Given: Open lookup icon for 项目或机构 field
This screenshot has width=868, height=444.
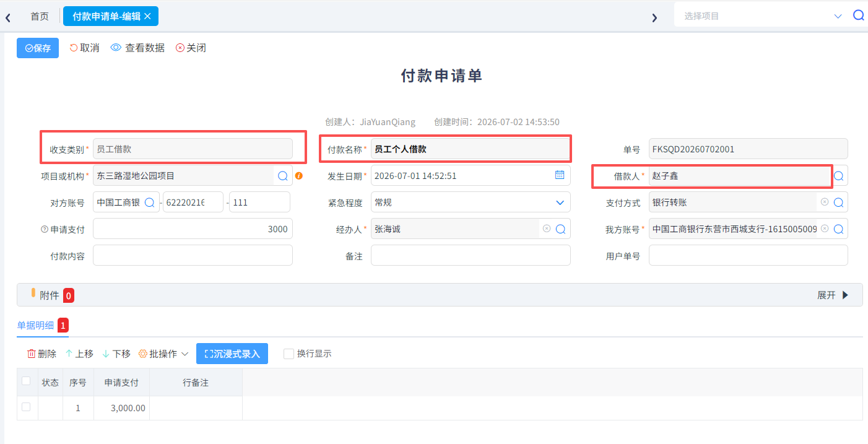Looking at the screenshot, I should 283,176.
